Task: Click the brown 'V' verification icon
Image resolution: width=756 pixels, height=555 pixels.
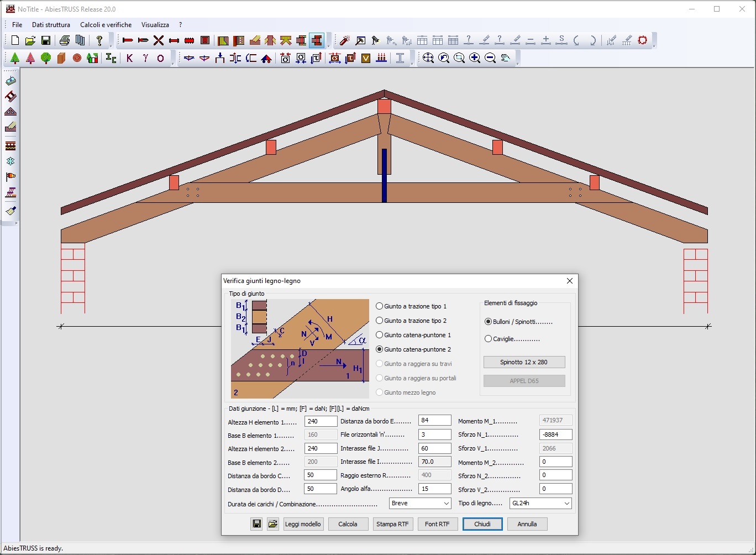Action: point(366,58)
